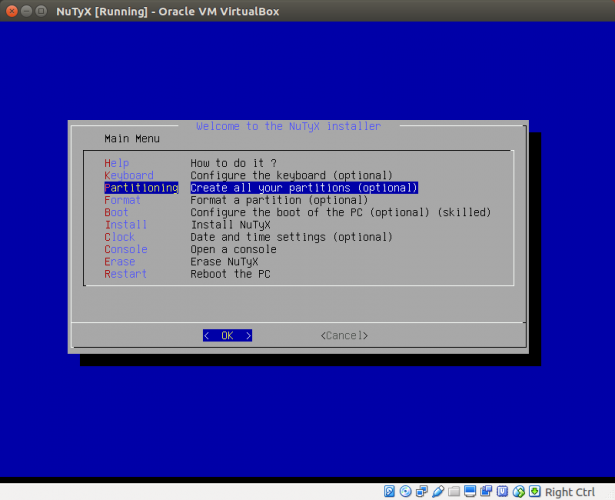Click 'Welcome to the NuTyX installer' title
The width and height of the screenshot is (615, 500).
(x=289, y=126)
